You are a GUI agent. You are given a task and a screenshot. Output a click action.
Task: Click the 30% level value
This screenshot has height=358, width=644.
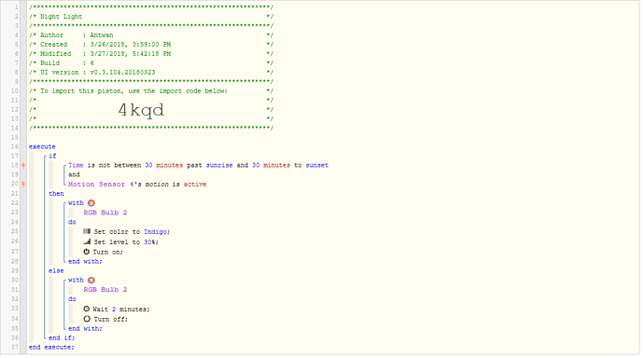pos(149,242)
